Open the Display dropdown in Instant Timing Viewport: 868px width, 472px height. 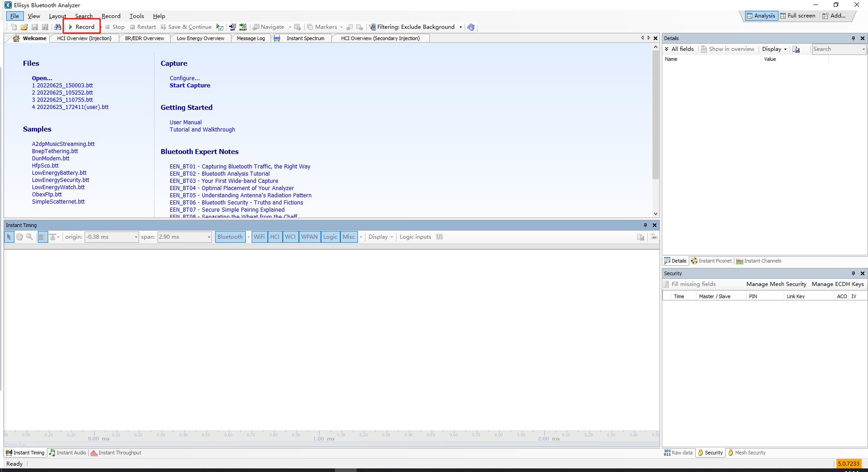point(381,237)
